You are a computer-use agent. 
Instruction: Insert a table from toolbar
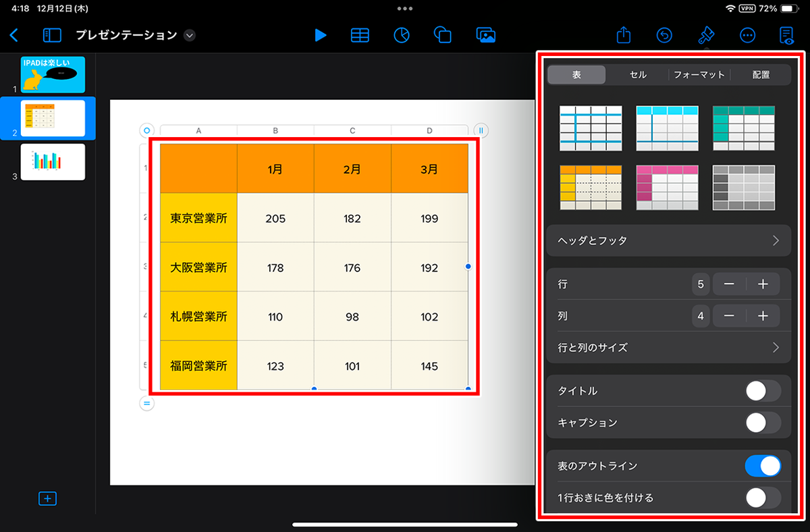(x=360, y=35)
